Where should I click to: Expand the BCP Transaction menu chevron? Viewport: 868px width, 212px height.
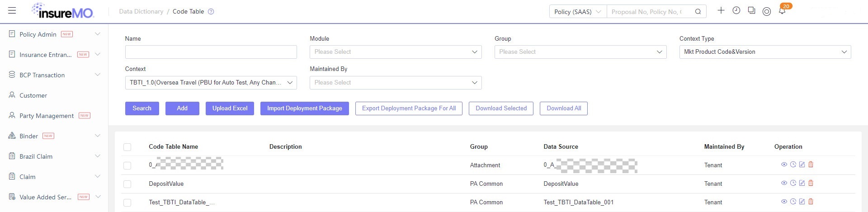[x=97, y=75]
